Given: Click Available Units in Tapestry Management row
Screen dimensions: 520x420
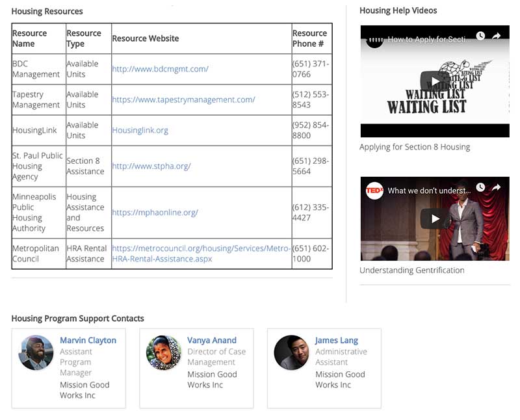Looking at the screenshot, I should (x=88, y=99).
